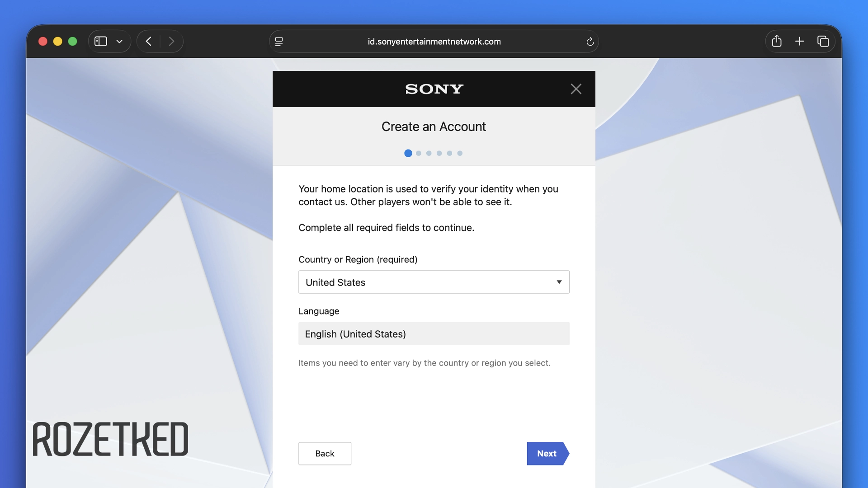Go back with browser back arrow

point(149,42)
